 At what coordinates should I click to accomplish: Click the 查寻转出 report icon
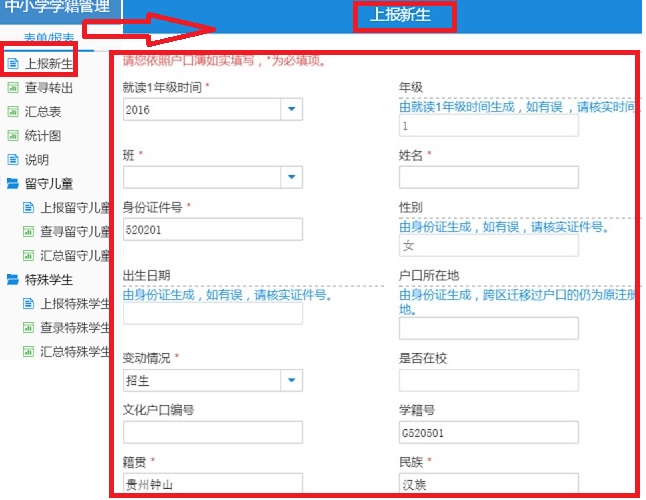click(x=13, y=87)
